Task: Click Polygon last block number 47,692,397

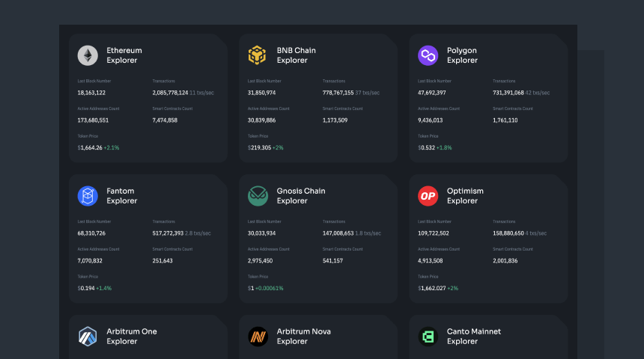Action: point(432,93)
